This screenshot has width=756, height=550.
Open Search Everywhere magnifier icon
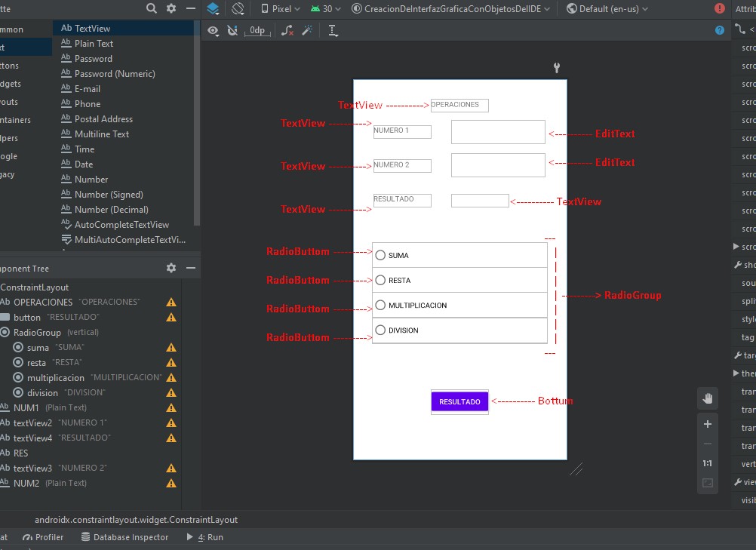(151, 9)
